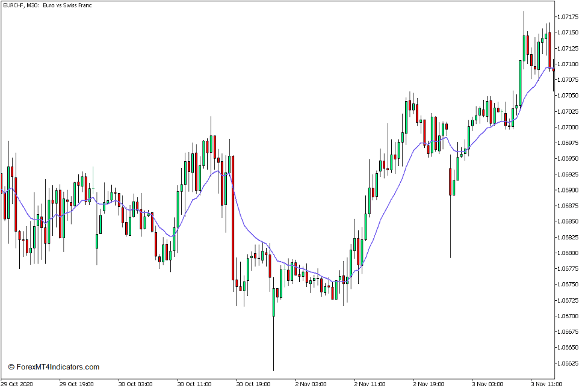The width and height of the screenshot is (588, 391).
Task: Click the 1.06875 value on the price axis
Action: pyautogui.click(x=568, y=205)
